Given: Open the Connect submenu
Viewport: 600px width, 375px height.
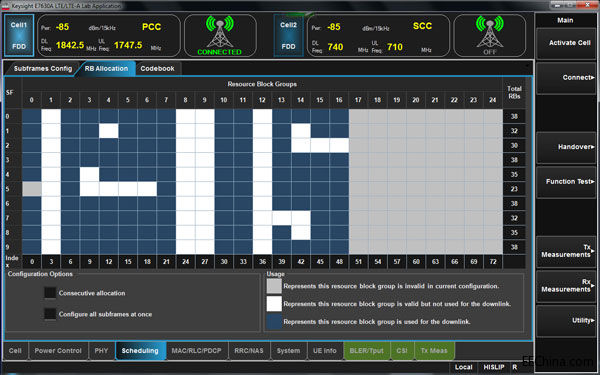Looking at the screenshot, I should [x=566, y=78].
